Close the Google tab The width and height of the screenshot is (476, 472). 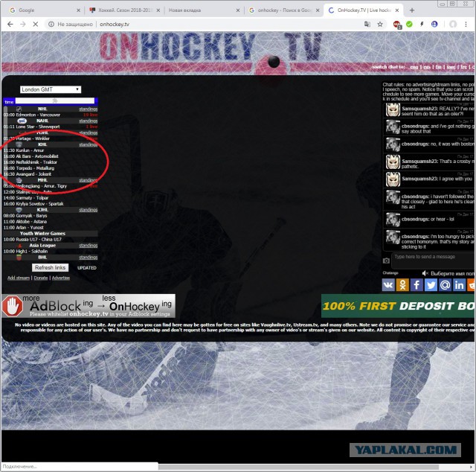click(78, 10)
